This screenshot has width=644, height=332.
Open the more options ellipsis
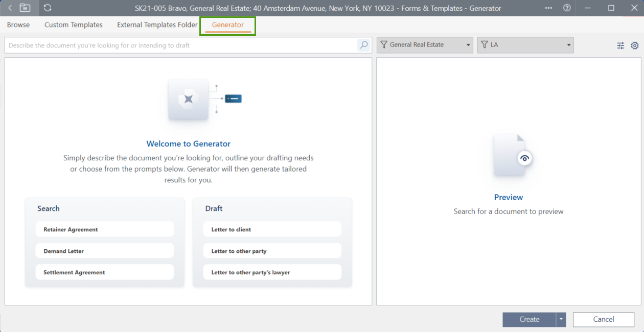click(x=548, y=8)
